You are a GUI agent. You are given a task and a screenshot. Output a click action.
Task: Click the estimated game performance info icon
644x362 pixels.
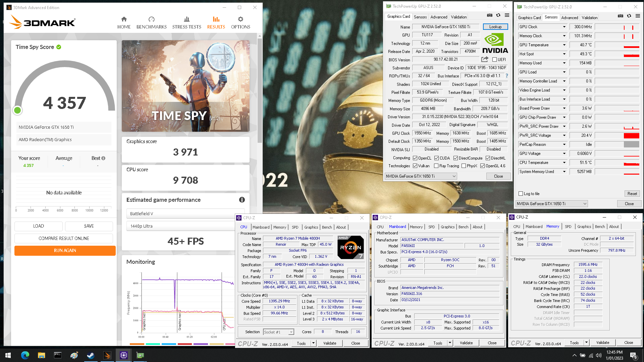click(x=242, y=200)
